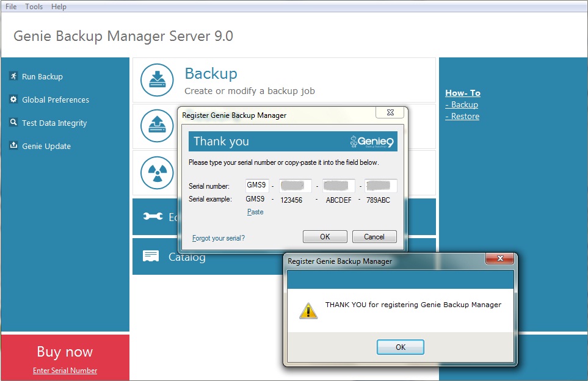Open the Disaster Recovery radiation icon
This screenshot has width=588, height=381.
pos(157,173)
